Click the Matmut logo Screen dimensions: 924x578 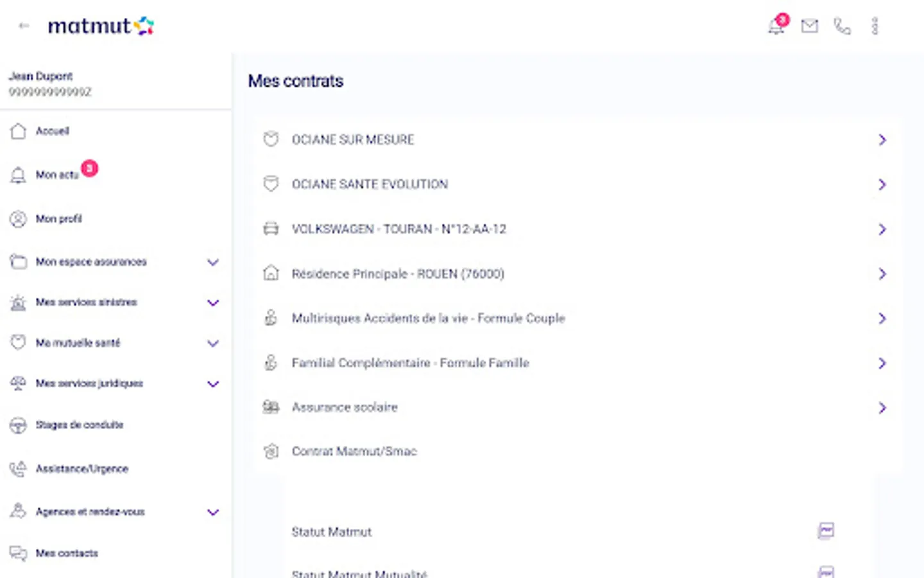point(101,26)
